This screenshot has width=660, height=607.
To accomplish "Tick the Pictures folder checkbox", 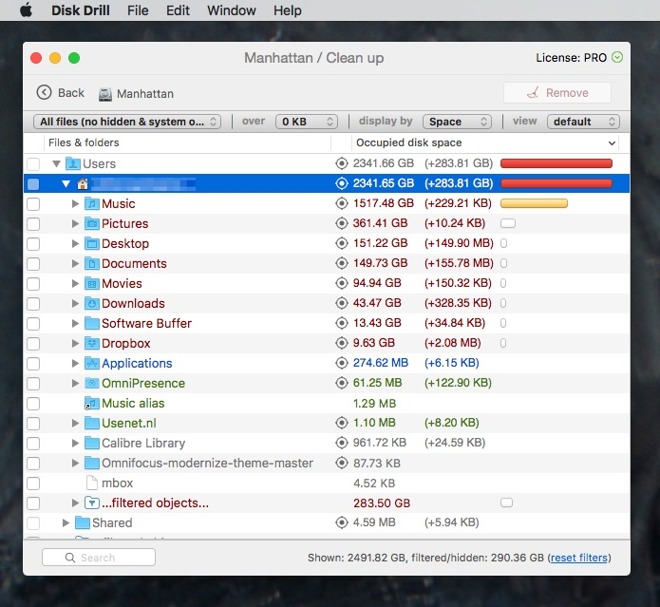I will click(33, 224).
